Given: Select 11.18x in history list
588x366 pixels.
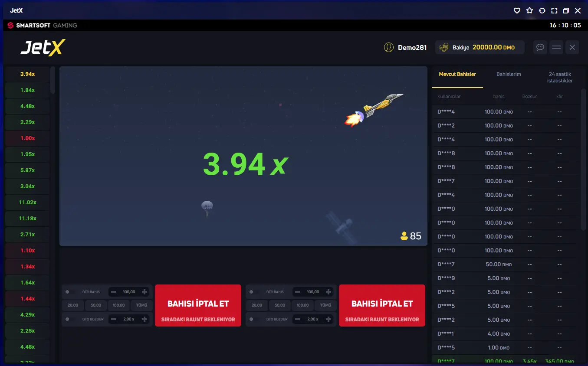Looking at the screenshot, I should (27, 219).
